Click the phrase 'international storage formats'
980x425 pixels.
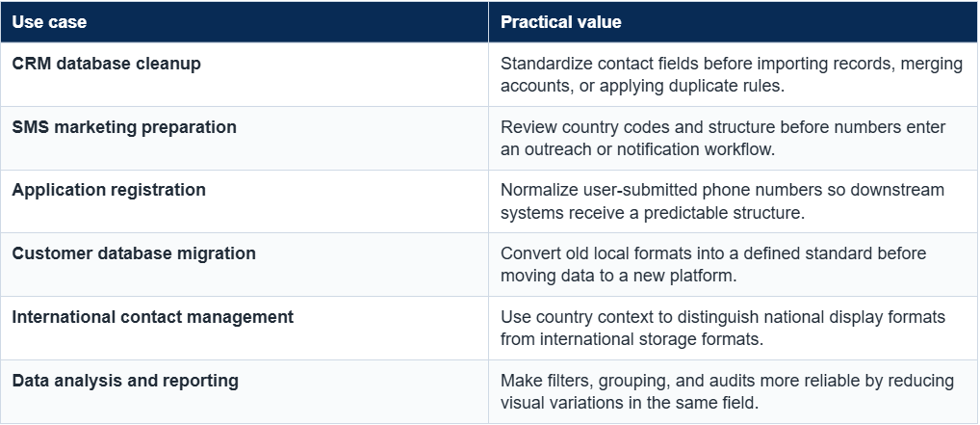click(x=649, y=339)
